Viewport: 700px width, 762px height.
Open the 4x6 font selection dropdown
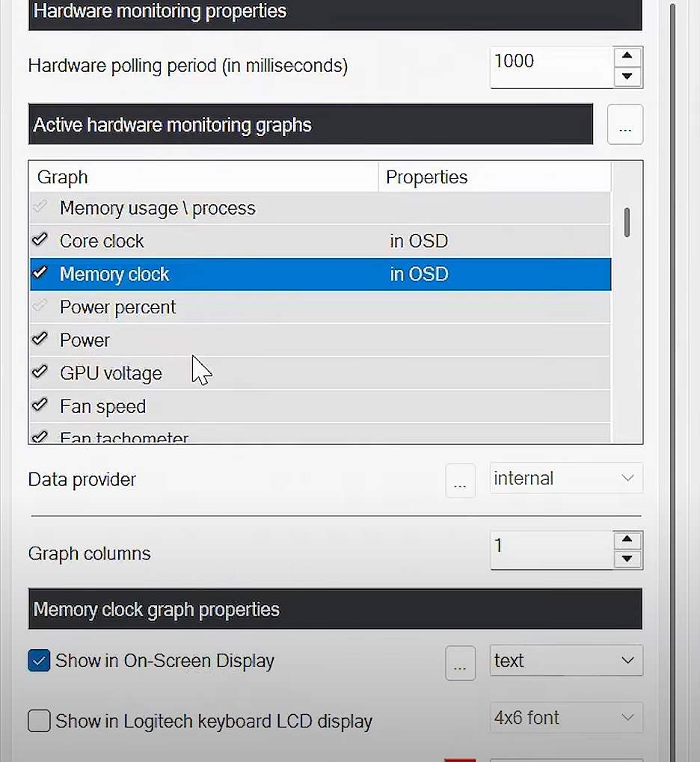(x=565, y=717)
